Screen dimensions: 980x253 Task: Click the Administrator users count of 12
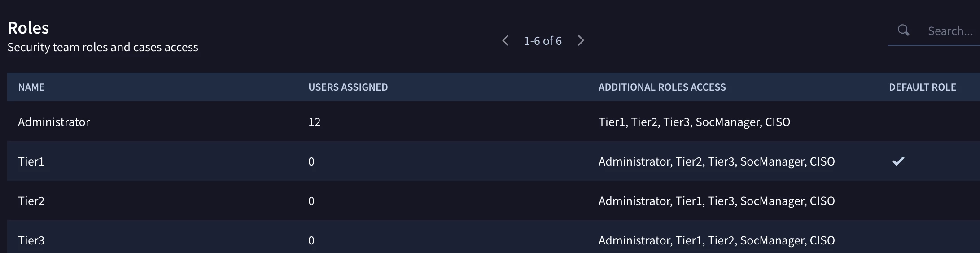tap(314, 122)
